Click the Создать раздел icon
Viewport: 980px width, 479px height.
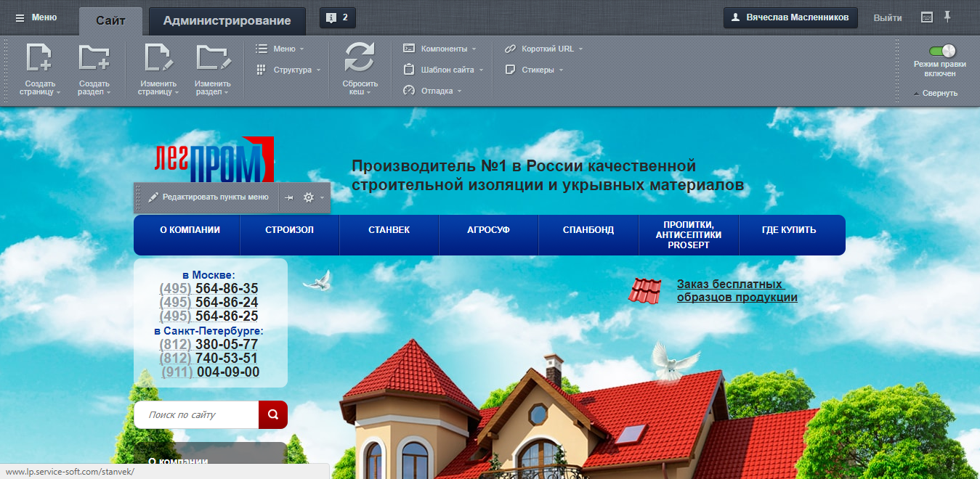94,58
